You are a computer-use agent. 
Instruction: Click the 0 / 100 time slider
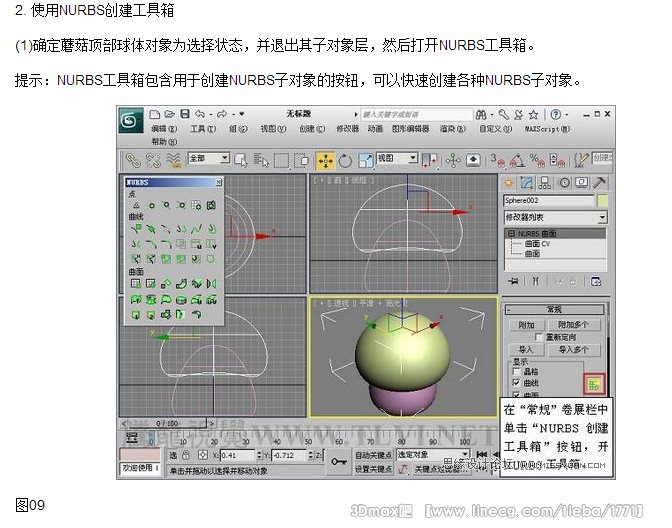point(167,423)
